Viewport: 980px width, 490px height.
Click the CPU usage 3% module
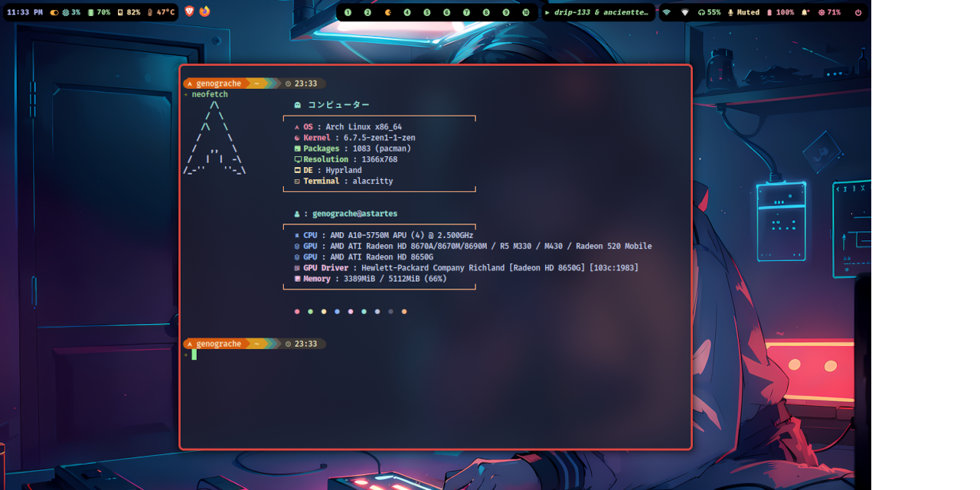[x=70, y=12]
